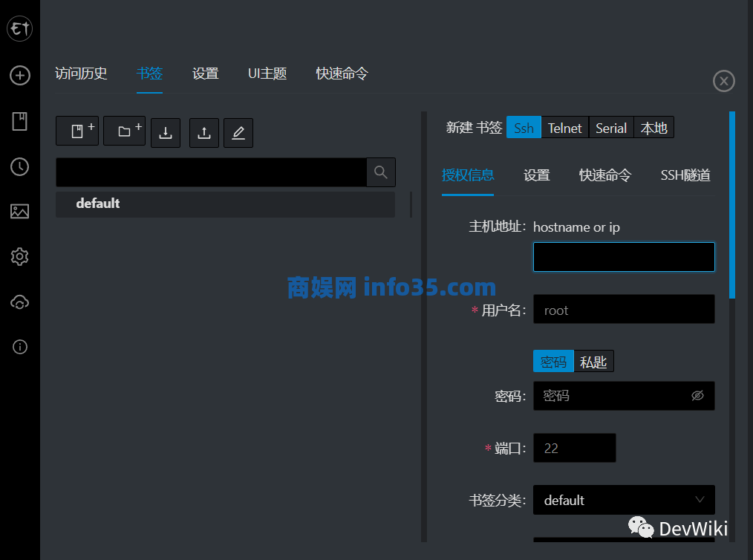This screenshot has width=753, height=560.
Task: Click the 主机地址 hostname input field
Action: click(624, 257)
